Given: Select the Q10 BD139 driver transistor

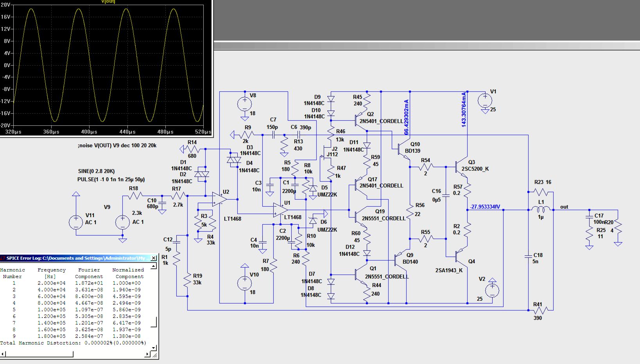Looking at the screenshot, I should point(404,149).
